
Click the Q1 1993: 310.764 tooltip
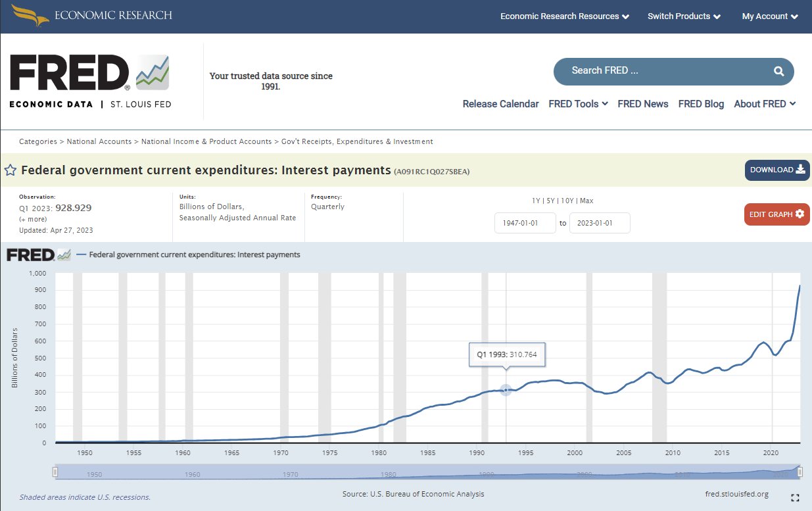(x=507, y=354)
